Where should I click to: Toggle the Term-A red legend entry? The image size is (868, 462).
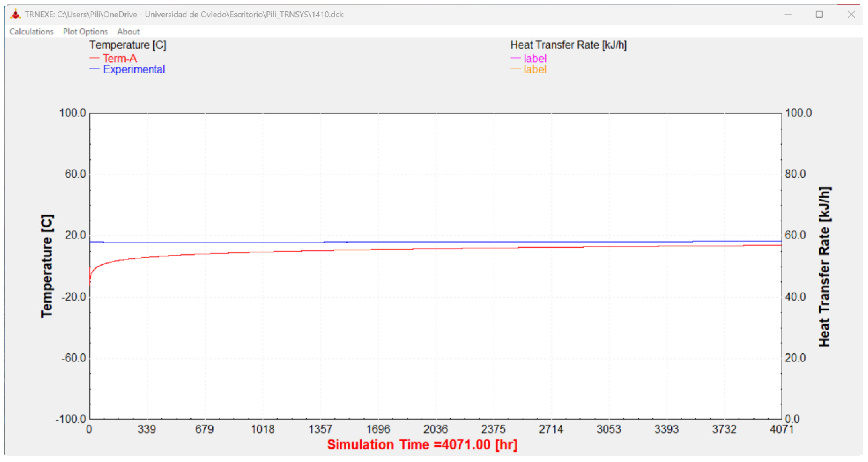119,58
